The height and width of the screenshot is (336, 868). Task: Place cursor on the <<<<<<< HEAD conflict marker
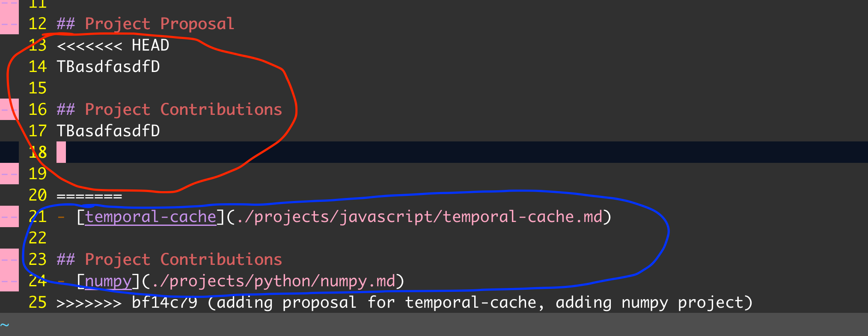[x=113, y=45]
